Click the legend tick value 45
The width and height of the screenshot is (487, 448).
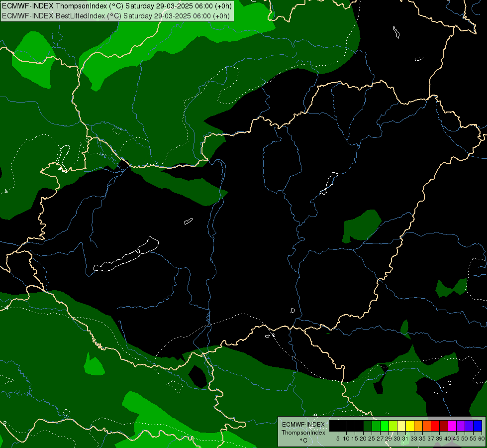pos(456,439)
